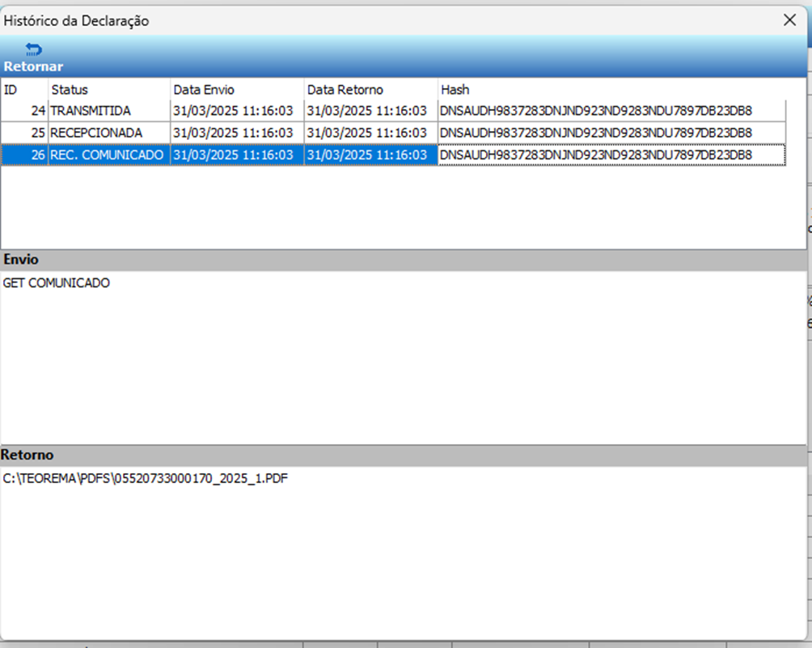Image resolution: width=812 pixels, height=648 pixels.
Task: Select ID cell 25
Action: [24, 133]
